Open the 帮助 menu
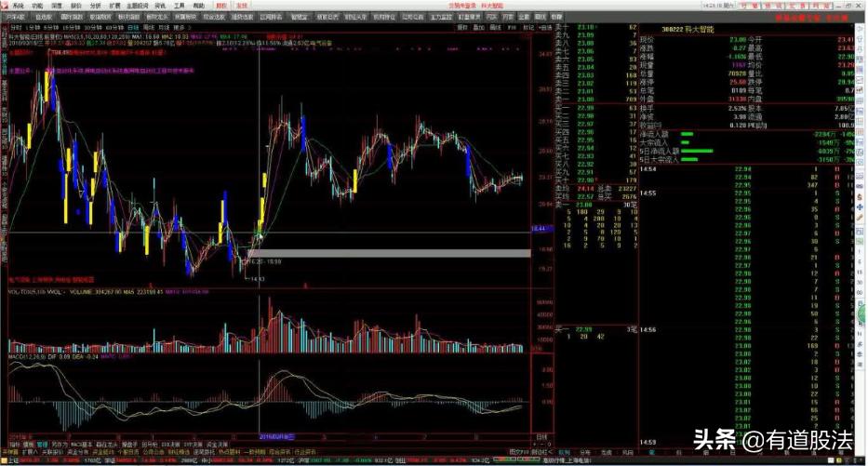 click(199, 6)
